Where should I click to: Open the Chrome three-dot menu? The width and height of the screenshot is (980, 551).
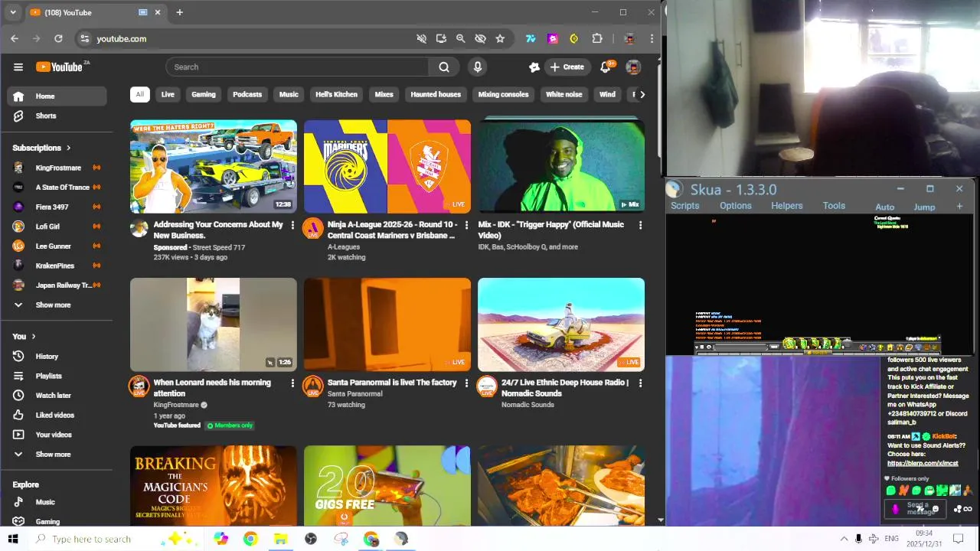click(x=652, y=38)
